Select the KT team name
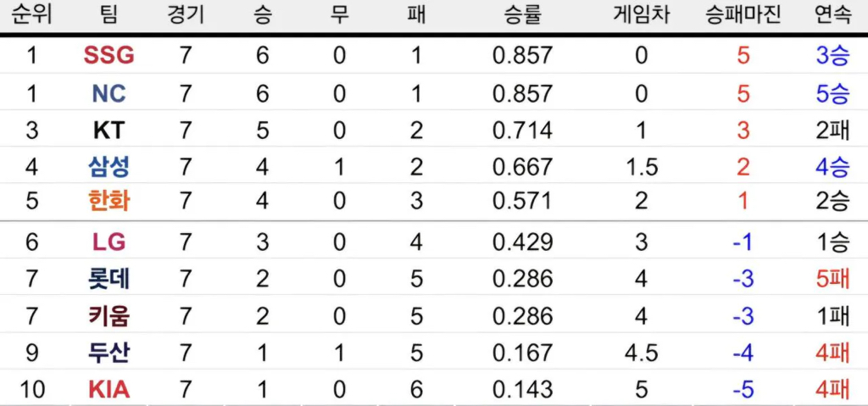 pyautogui.click(x=108, y=131)
